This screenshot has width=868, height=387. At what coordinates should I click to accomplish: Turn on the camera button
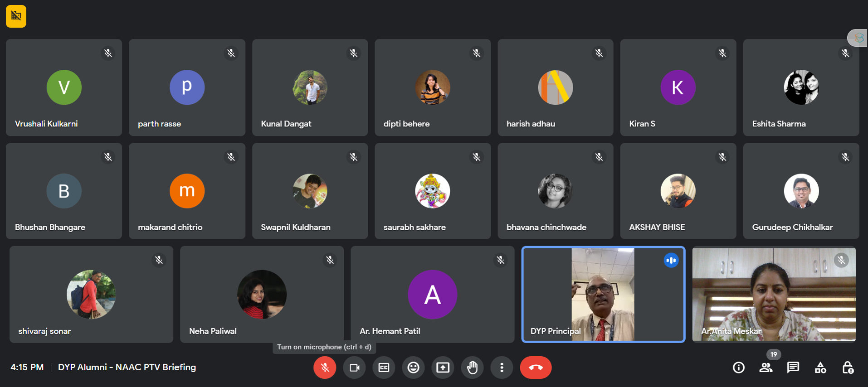point(354,368)
